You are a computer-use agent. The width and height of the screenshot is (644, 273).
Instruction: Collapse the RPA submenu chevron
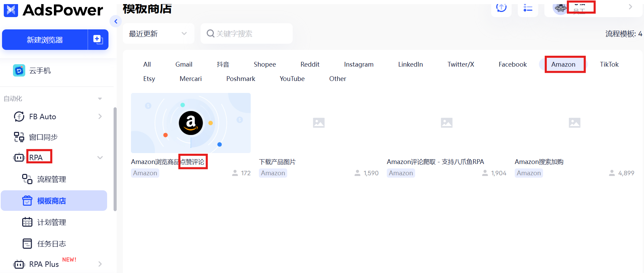coord(100,158)
